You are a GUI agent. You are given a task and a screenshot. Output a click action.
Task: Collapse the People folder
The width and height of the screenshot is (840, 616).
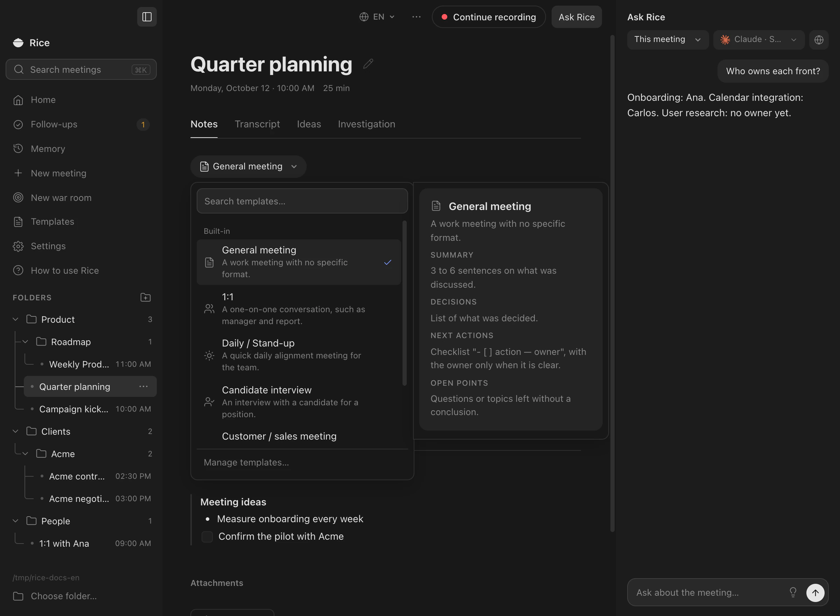(15, 520)
